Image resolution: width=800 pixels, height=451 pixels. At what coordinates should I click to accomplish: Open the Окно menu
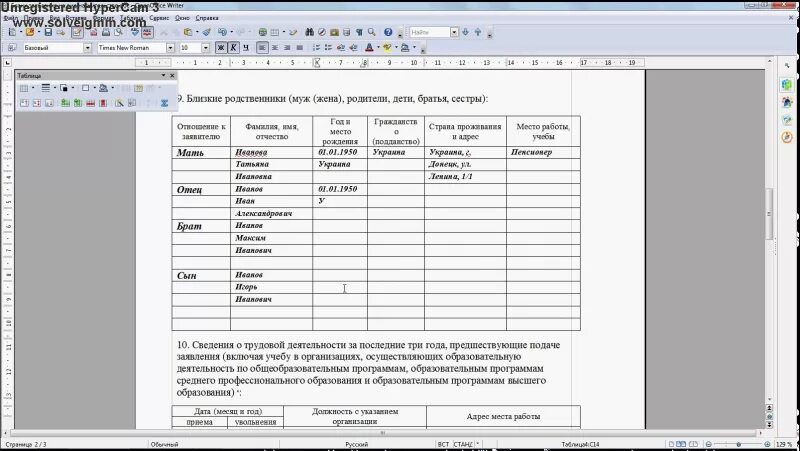(x=182, y=18)
